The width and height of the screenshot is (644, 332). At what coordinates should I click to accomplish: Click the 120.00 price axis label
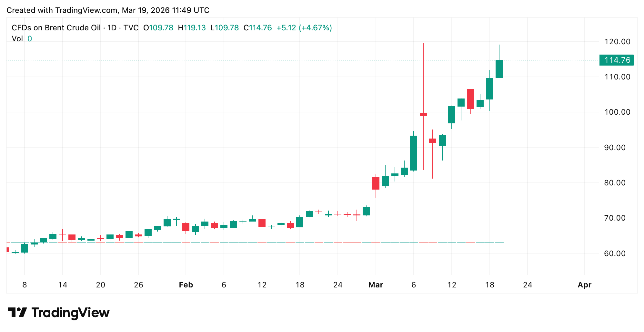pyautogui.click(x=617, y=42)
